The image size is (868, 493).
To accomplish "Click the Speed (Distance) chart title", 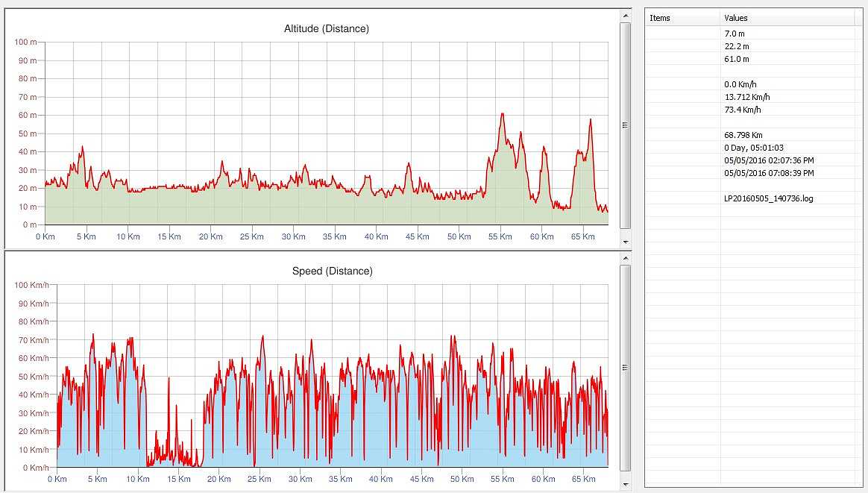I will 332,271.
